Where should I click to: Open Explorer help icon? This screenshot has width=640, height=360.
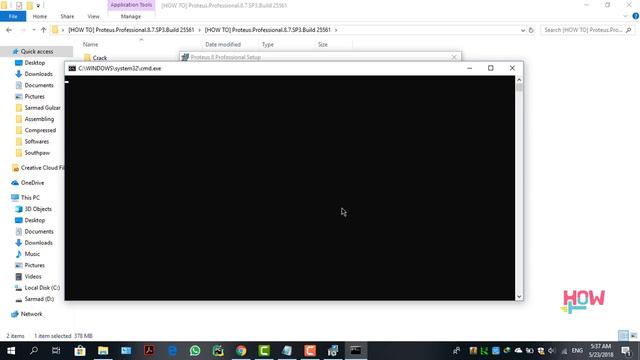click(x=636, y=16)
